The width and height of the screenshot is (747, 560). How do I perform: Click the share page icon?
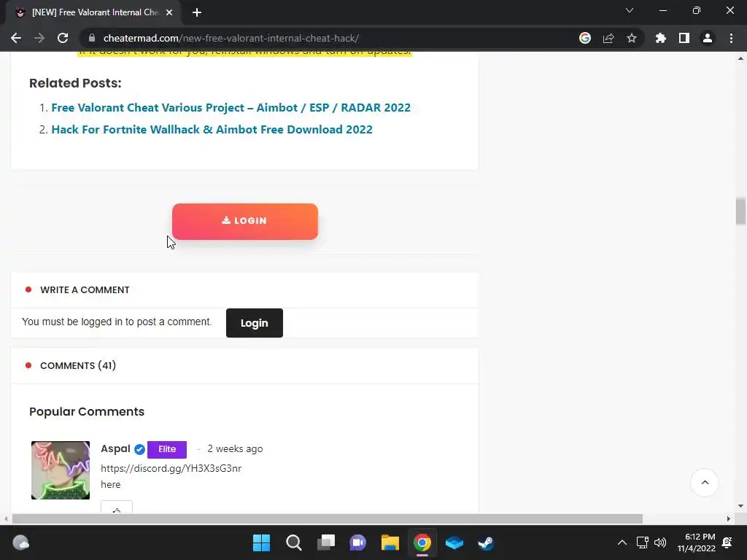pos(608,38)
